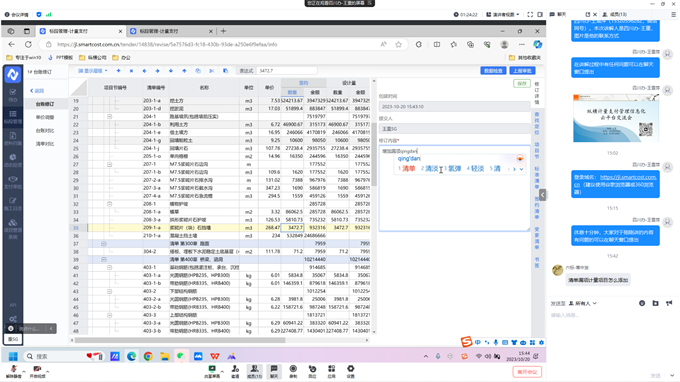Collapse tree node for row 204-1
The image size is (680, 382).
pyautogui.click(x=109, y=117)
